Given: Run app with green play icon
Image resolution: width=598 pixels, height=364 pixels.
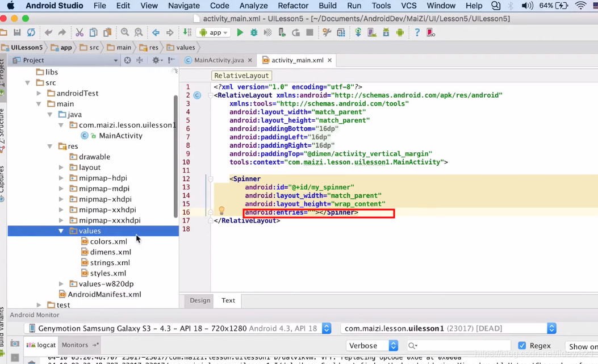Looking at the screenshot, I should (x=240, y=33).
